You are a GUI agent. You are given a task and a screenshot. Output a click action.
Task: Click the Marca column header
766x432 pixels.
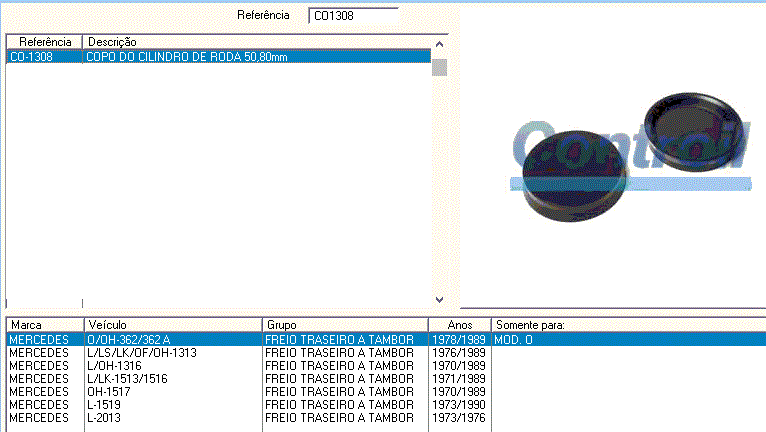[44, 325]
